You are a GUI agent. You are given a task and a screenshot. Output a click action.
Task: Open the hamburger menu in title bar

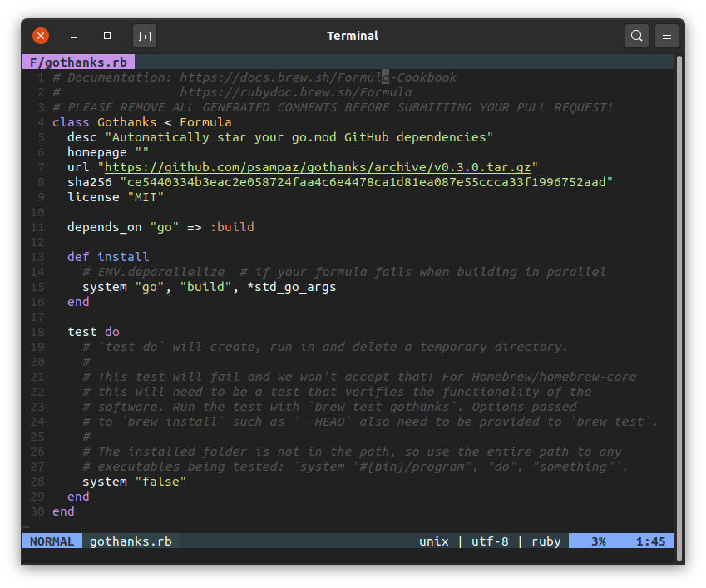(666, 36)
